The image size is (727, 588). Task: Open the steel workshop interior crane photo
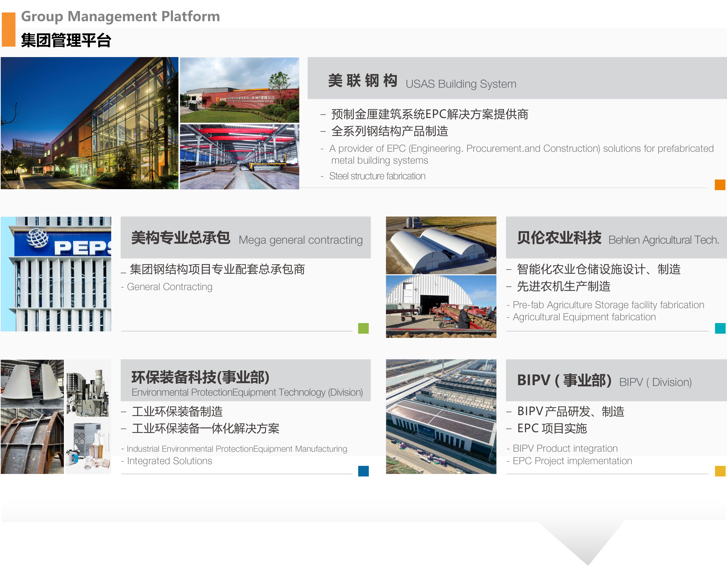239,156
